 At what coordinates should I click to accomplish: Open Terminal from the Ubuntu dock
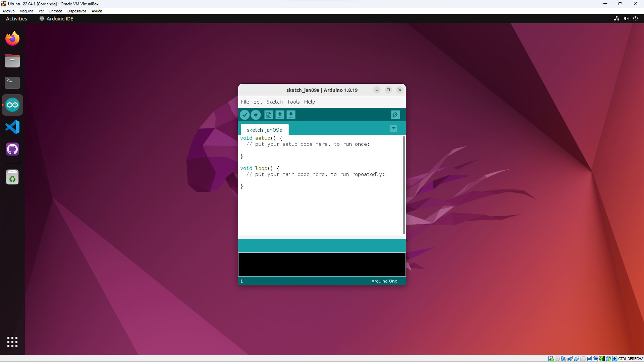[x=12, y=82]
